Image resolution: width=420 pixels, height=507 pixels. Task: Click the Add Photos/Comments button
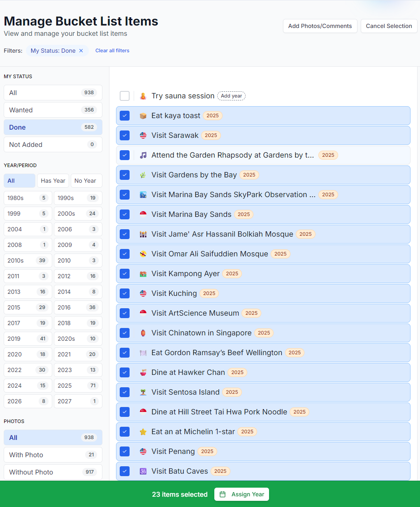pyautogui.click(x=320, y=26)
